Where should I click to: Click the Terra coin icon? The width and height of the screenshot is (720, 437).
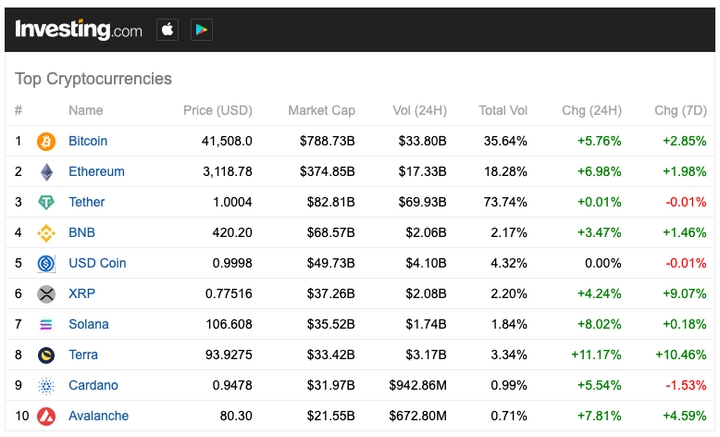point(46,355)
